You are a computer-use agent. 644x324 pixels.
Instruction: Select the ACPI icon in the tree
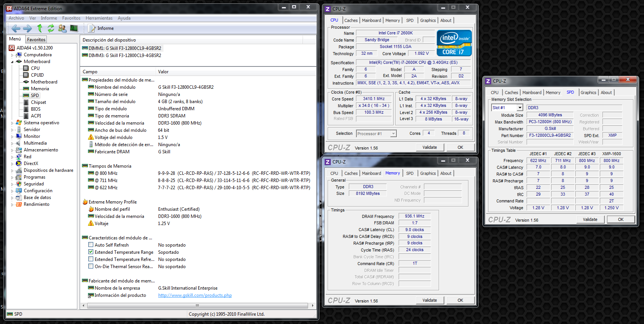pos(26,116)
